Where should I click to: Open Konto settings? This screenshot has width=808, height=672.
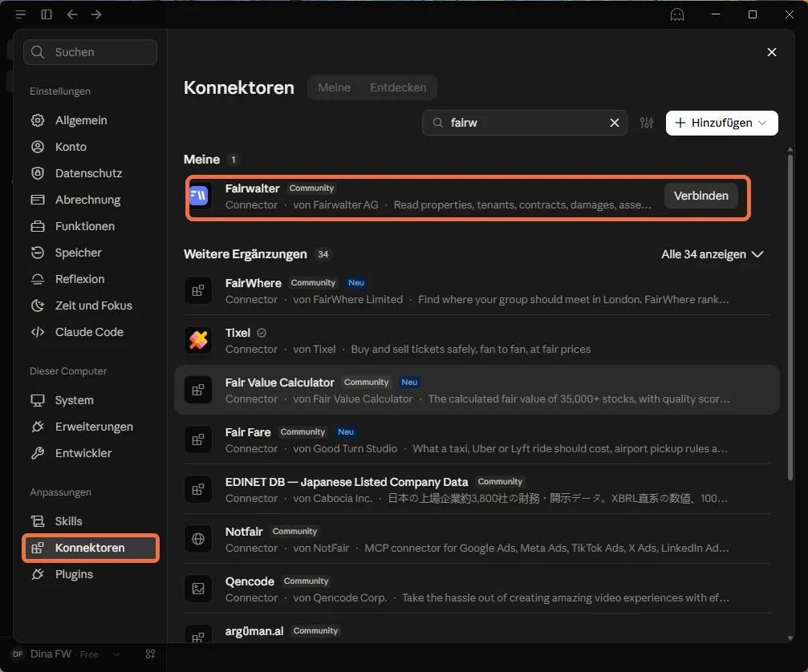[90, 147]
